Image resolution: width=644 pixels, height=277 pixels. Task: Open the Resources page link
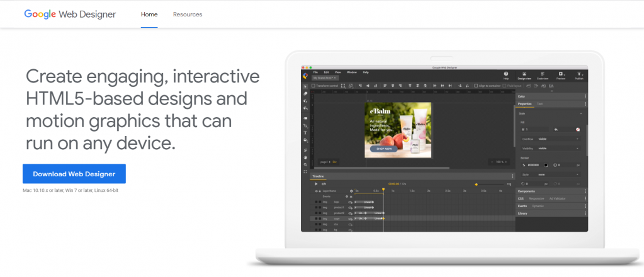[188, 14]
